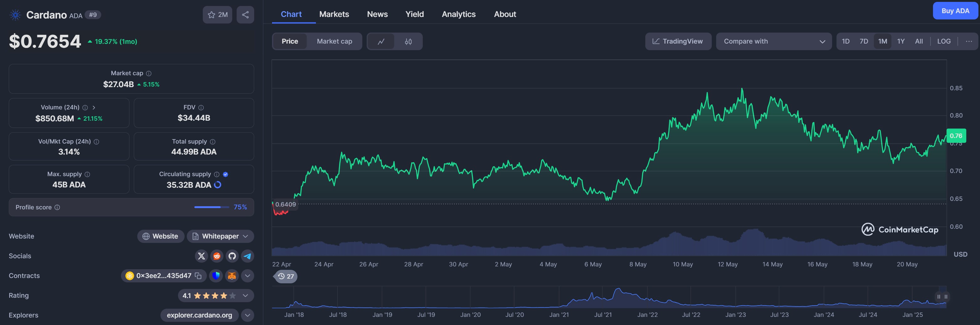Click the 27 events history badge
The width and height of the screenshot is (980, 325).
[x=285, y=277]
